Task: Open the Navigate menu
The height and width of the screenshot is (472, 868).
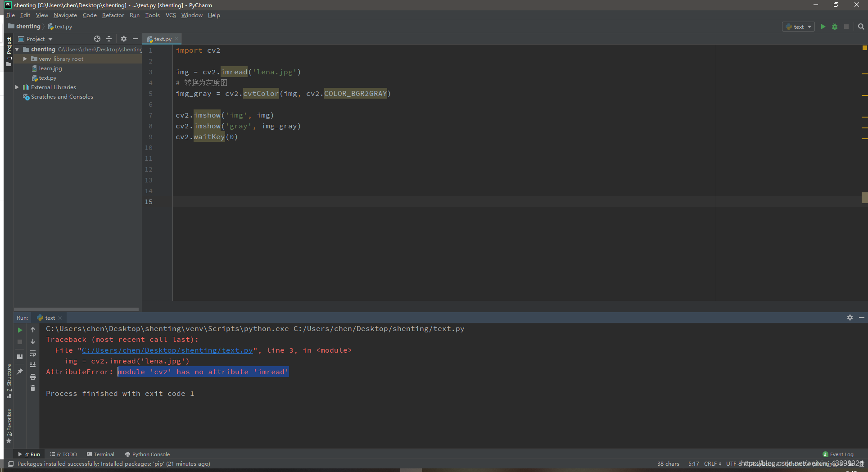Action: coord(65,15)
